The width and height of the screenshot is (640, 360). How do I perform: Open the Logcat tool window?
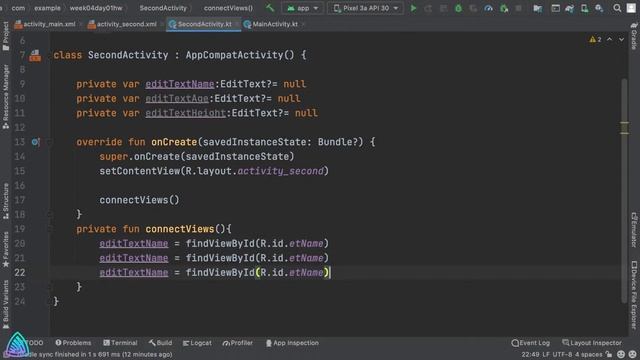pyautogui.click(x=197, y=343)
